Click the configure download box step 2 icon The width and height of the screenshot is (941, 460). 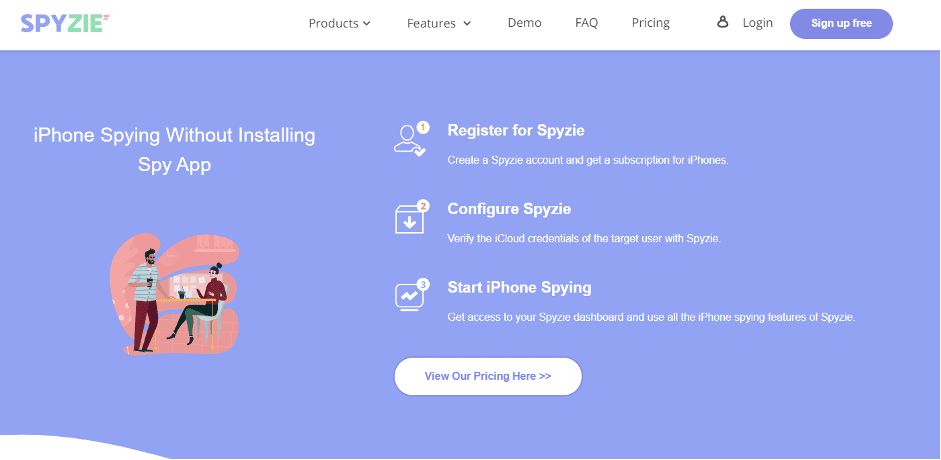click(x=412, y=218)
